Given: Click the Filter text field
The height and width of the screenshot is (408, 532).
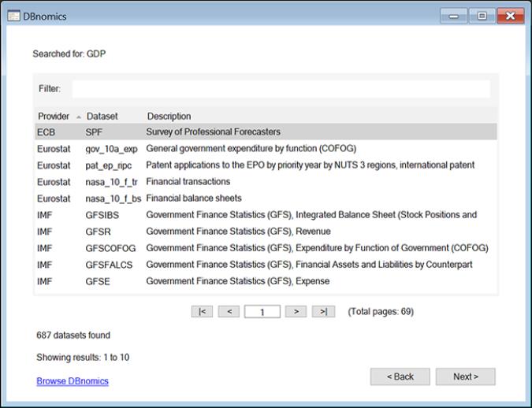Looking at the screenshot, I should [281, 89].
